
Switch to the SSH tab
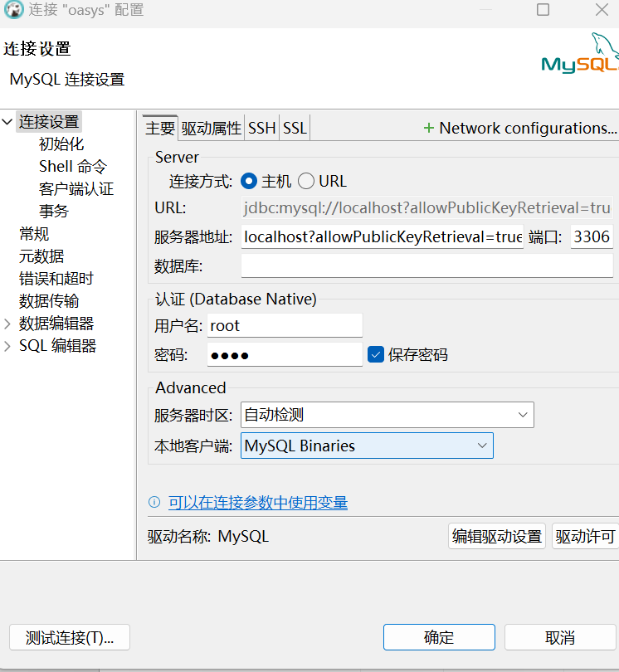point(262,128)
